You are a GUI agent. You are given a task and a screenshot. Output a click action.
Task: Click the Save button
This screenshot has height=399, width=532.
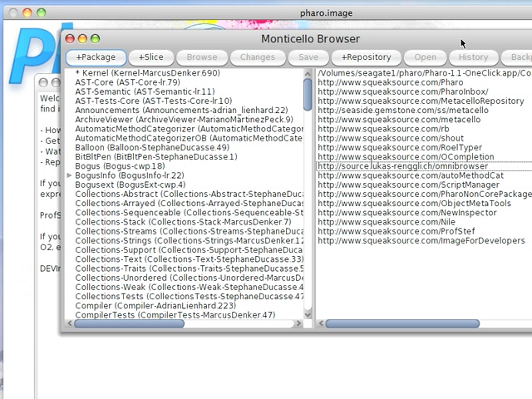click(308, 57)
